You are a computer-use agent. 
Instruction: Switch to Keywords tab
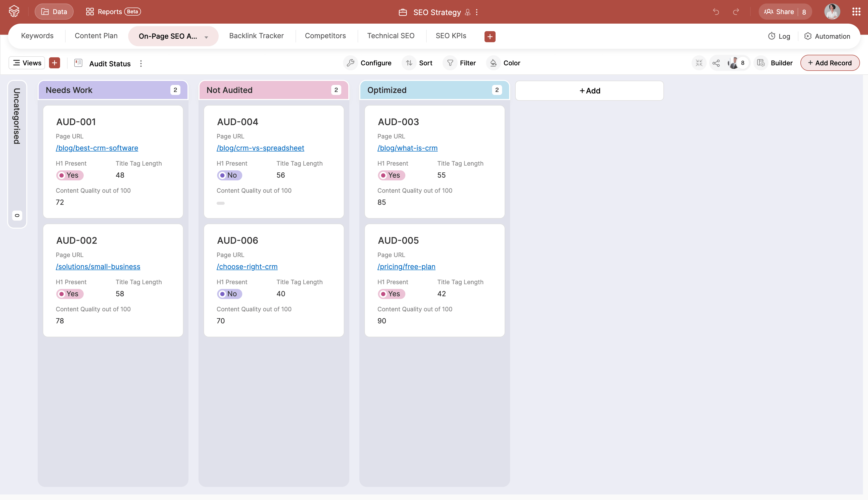pyautogui.click(x=37, y=36)
